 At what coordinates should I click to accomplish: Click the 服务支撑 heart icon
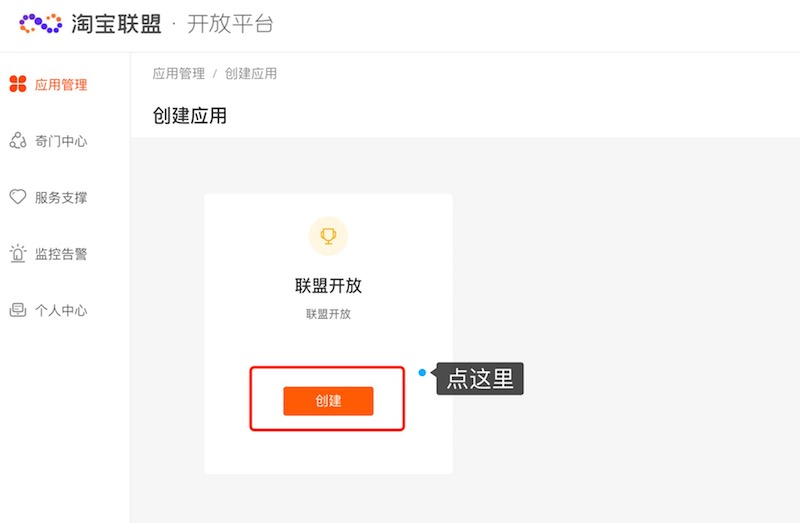click(18, 197)
